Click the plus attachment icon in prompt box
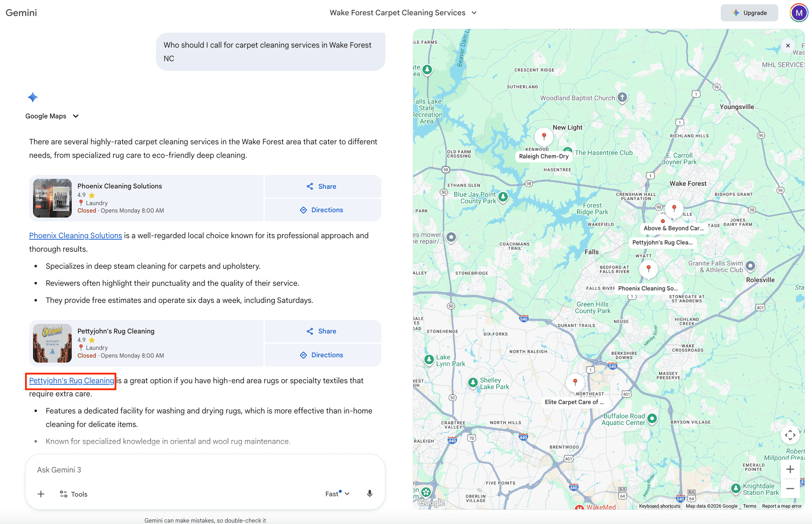 [x=41, y=494]
